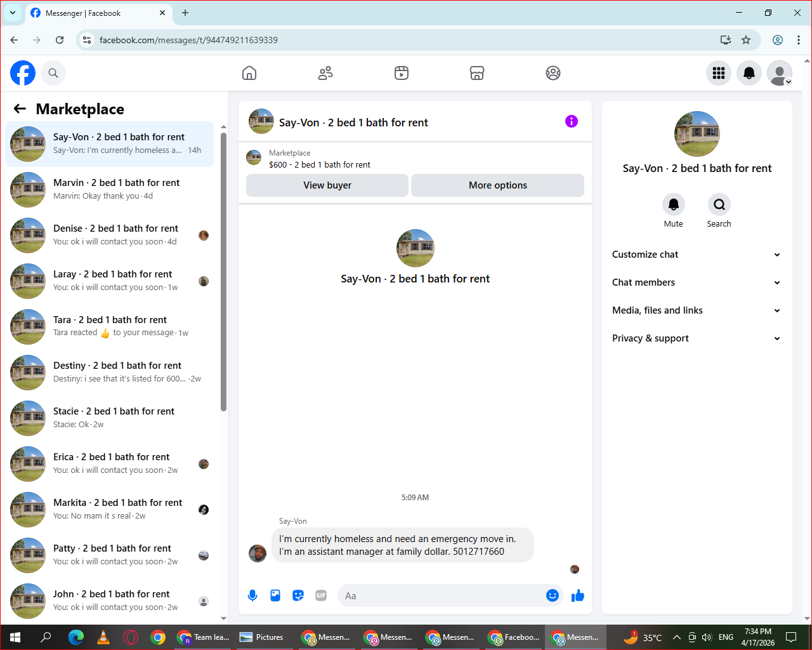812x650 pixels.
Task: Open the Team lea... Chrome taskbar window
Action: [x=204, y=637]
